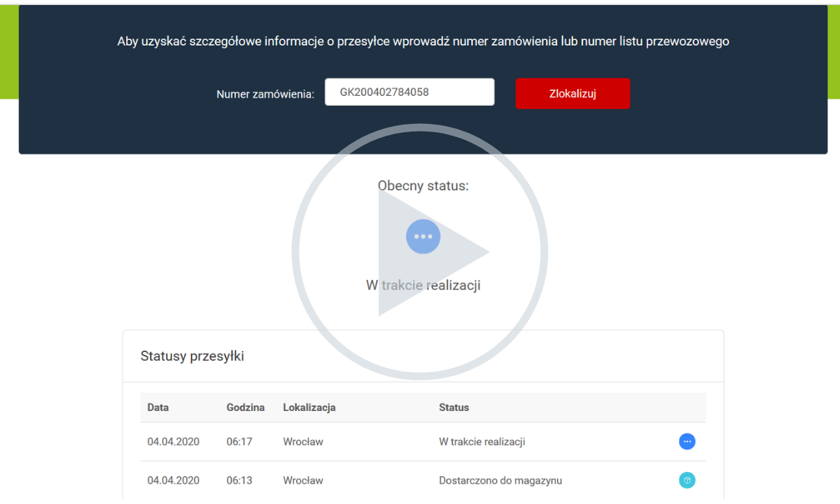Click the 06:13 time cell

point(239,480)
